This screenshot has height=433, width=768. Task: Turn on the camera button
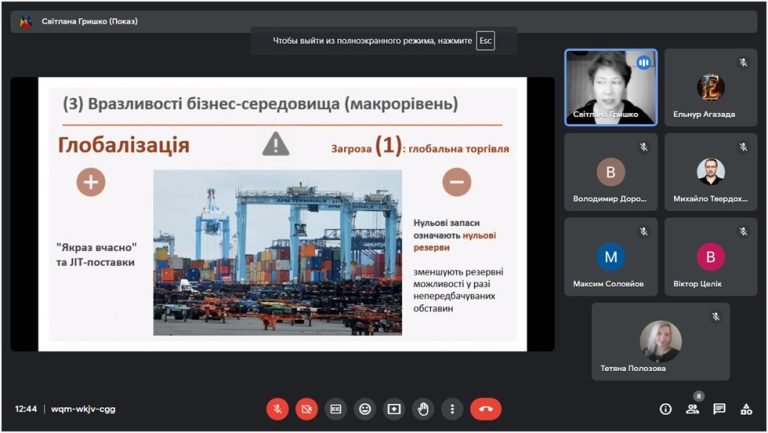(307, 409)
